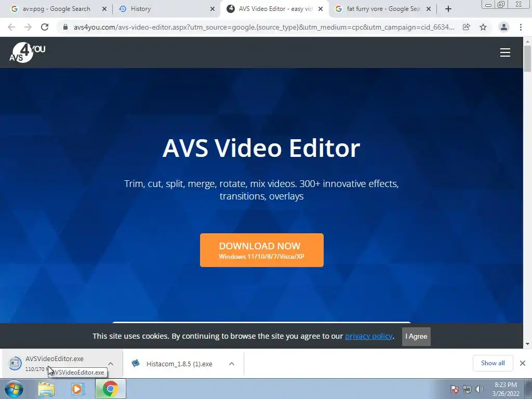This screenshot has width=532, height=399.
Task: Click the Chrome taskbar icon
Action: tap(110, 389)
